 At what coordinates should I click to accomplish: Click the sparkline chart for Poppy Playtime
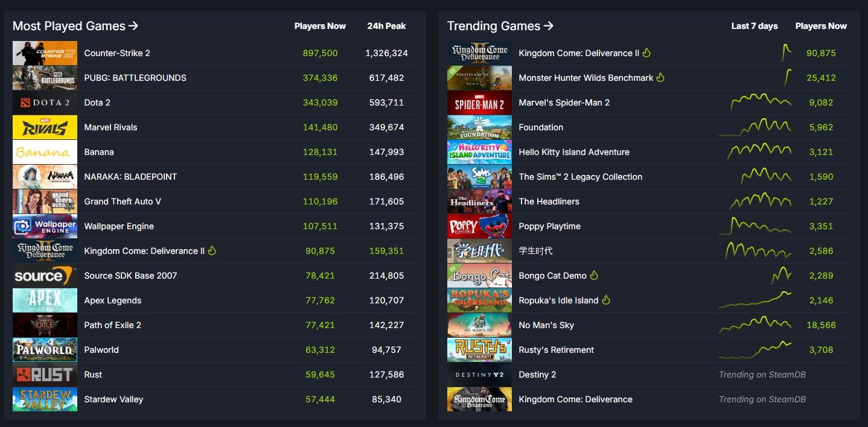755,226
